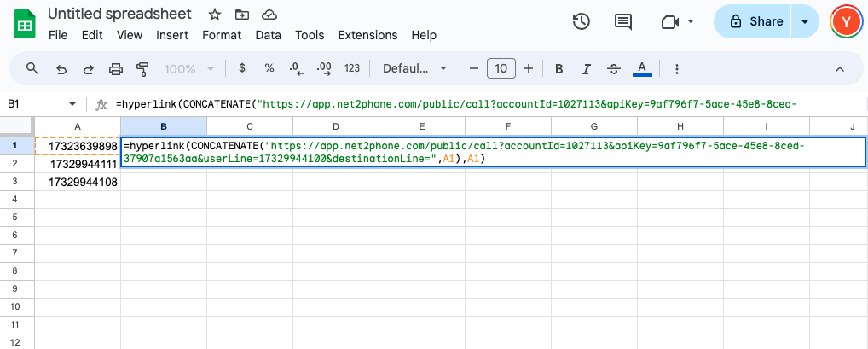Select row 9 header
The height and width of the screenshot is (349, 868).
point(15,288)
